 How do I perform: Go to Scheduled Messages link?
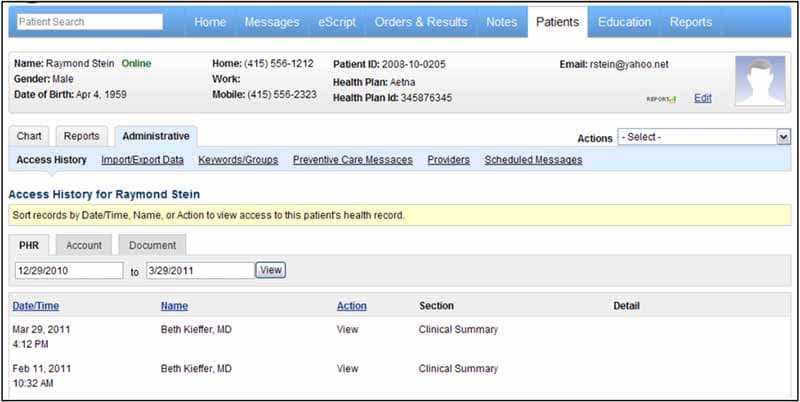point(533,160)
